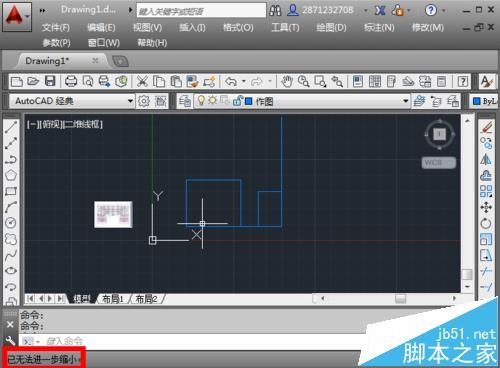500x368 pixels.
Task: Open the toolbar Help question mark icon
Action: [463, 81]
